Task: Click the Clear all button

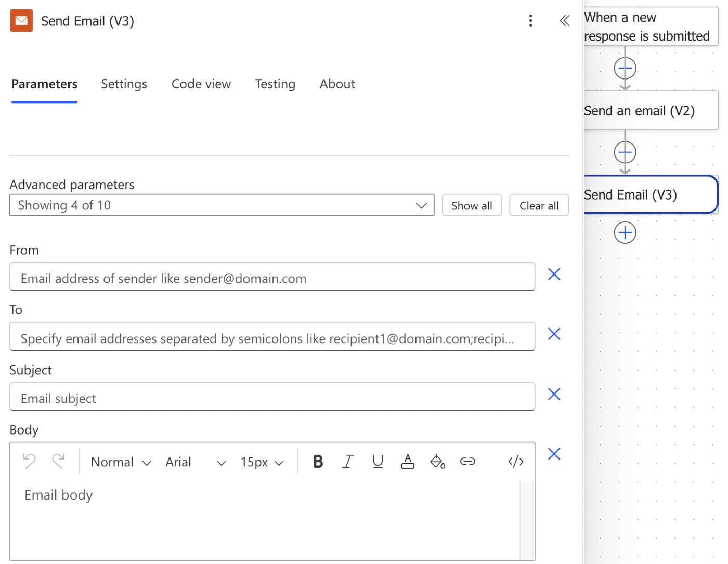Action: [539, 205]
